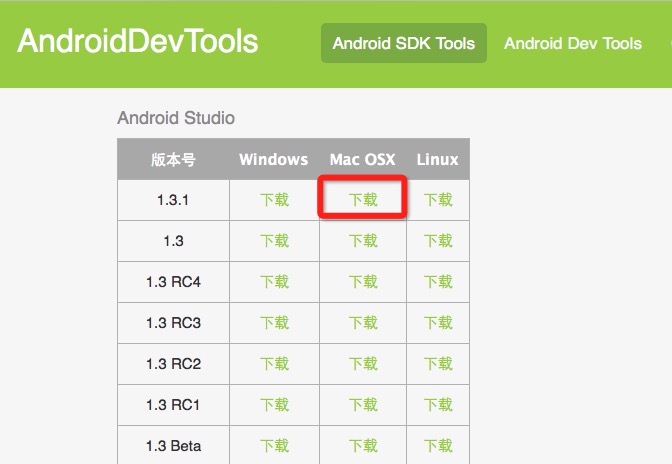Select the 1.3 RC2 version cell
672x464 pixels.
(173, 364)
